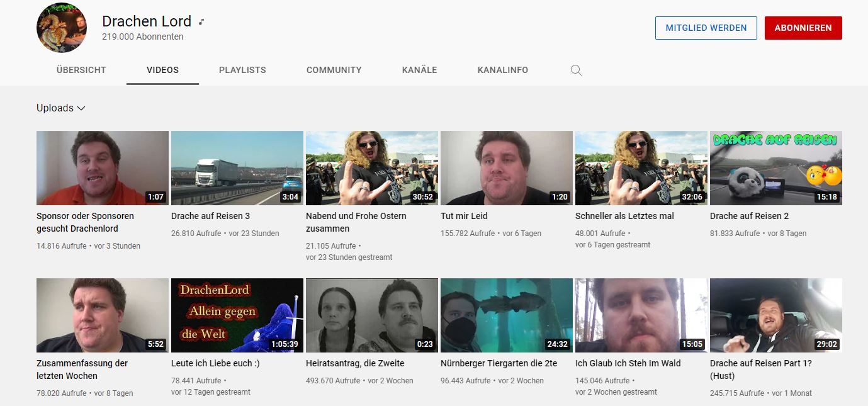Play the panda thumbnail for Drache auf Reisen 2
868x406 pixels.
click(x=776, y=168)
